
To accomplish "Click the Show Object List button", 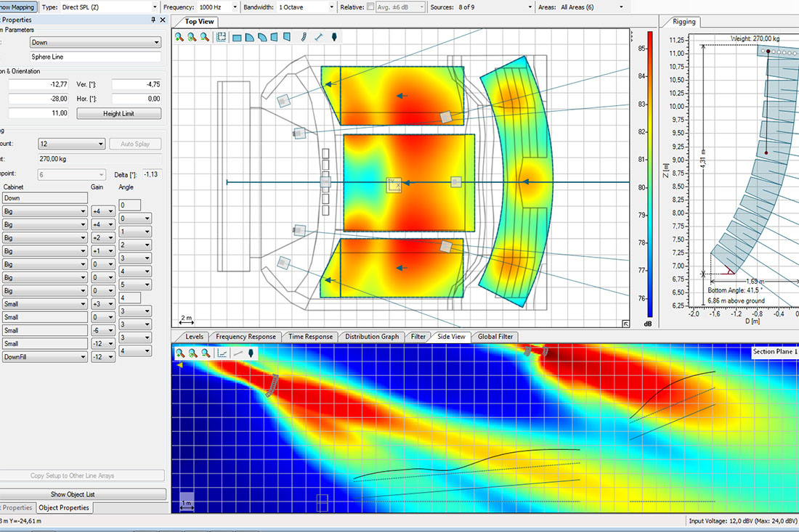I will point(83,494).
